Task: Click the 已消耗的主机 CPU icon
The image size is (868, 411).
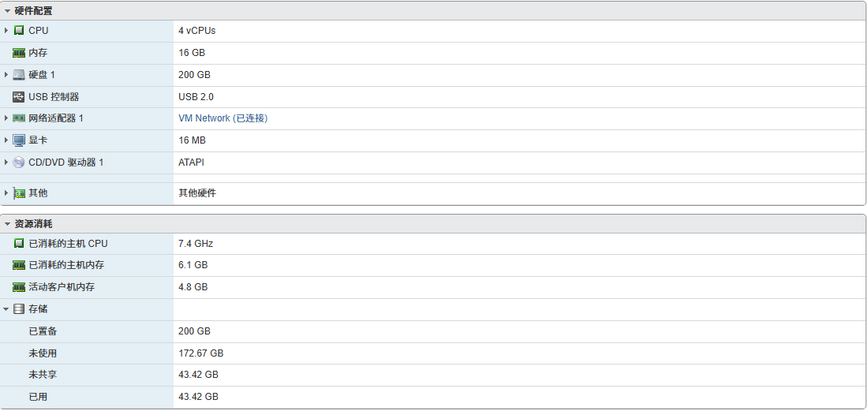Action: [x=19, y=244]
